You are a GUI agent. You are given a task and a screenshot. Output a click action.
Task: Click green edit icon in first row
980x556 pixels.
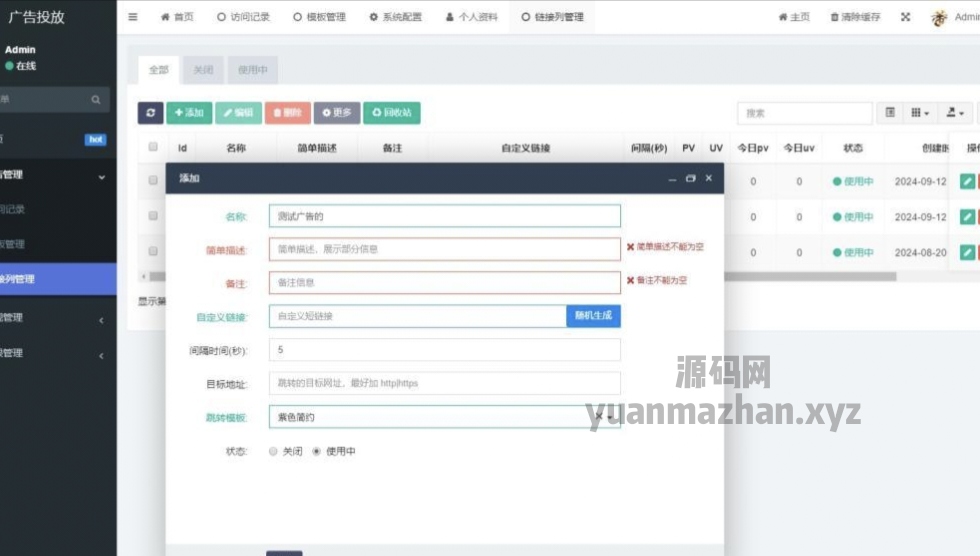[966, 181]
